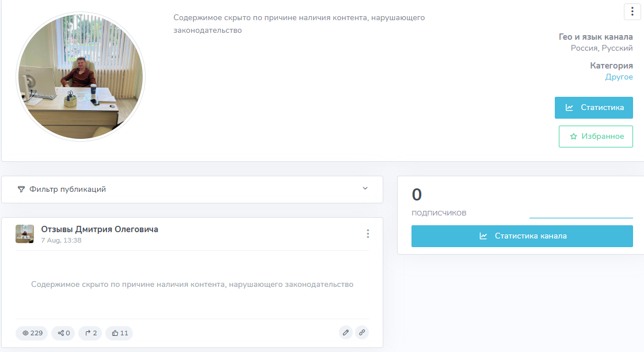Copy the post link via chain icon
This screenshot has width=644, height=352.
361,332
